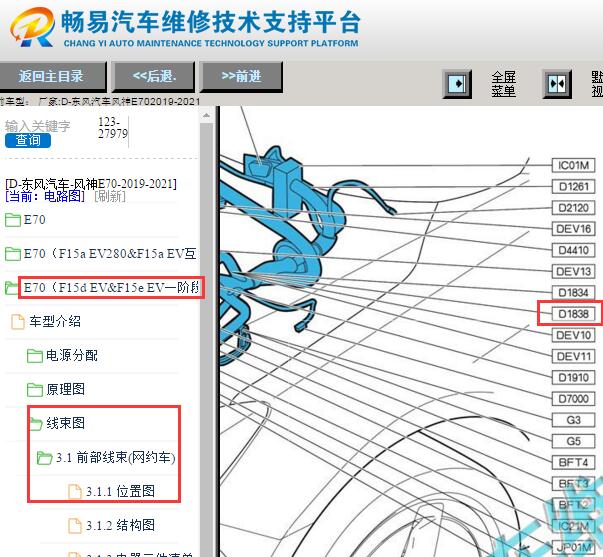
Task: Click the D1910 connector label
Action: pyautogui.click(x=573, y=377)
